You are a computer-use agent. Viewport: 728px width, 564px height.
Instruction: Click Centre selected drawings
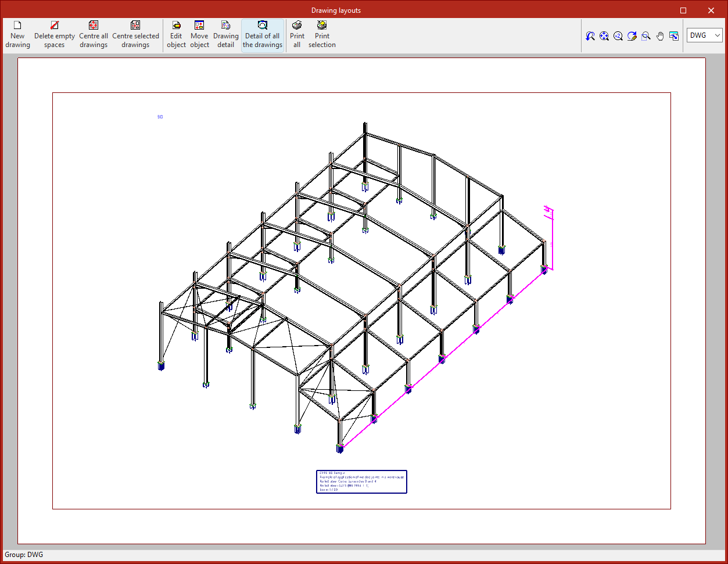click(x=135, y=35)
